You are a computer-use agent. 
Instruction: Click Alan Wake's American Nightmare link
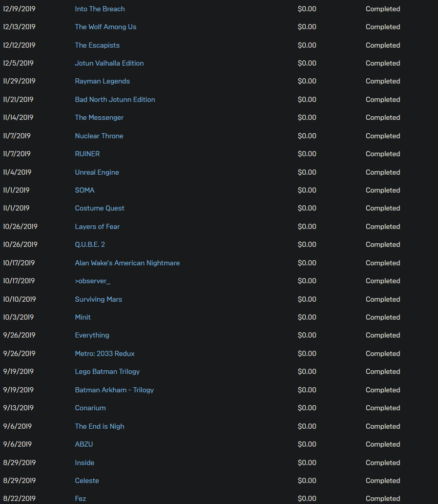point(128,263)
